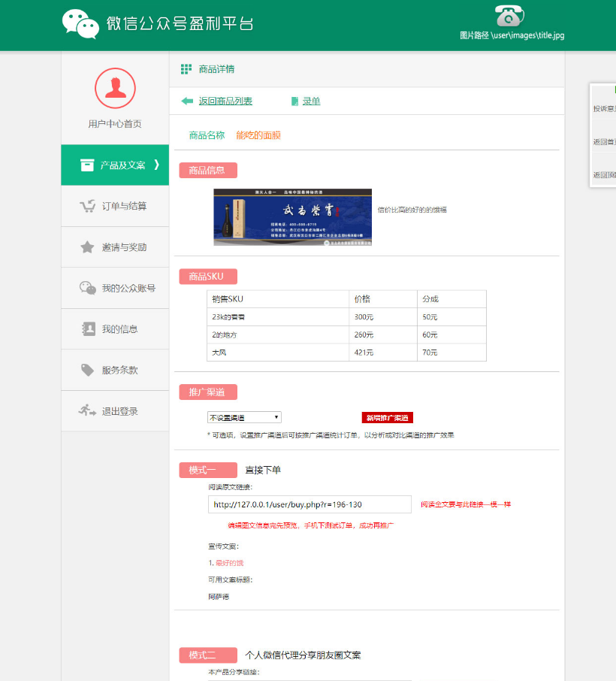Click the 推广渠道 section label
The width and height of the screenshot is (616, 681).
tap(208, 392)
